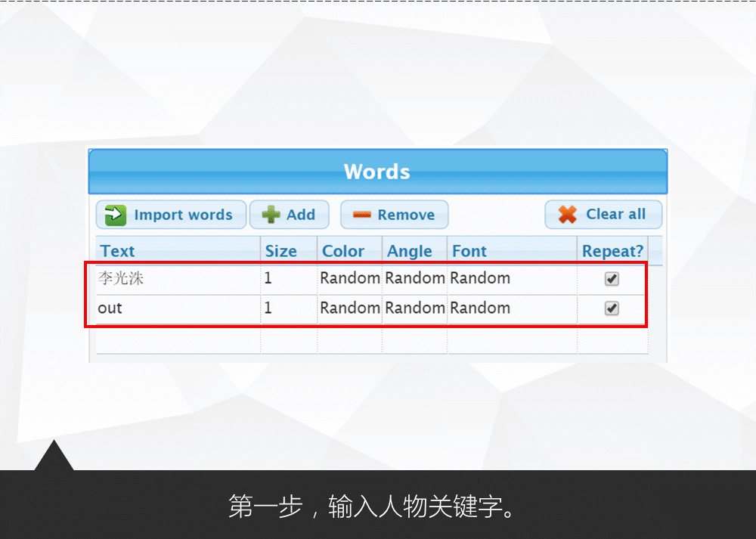This screenshot has width=756, height=539.
Task: Click the Words panel title bar
Action: click(376, 172)
